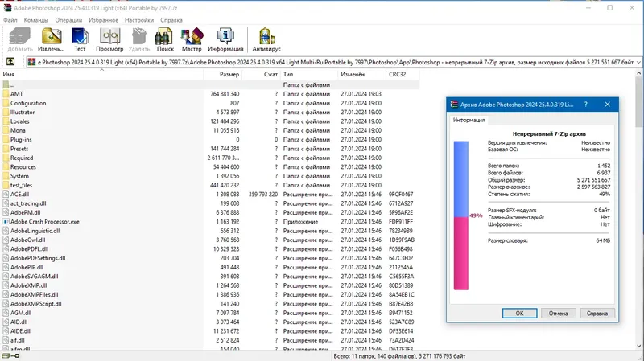The width and height of the screenshot is (644, 361).
Task: Select the parent folder ".." row
Action: 210,85
